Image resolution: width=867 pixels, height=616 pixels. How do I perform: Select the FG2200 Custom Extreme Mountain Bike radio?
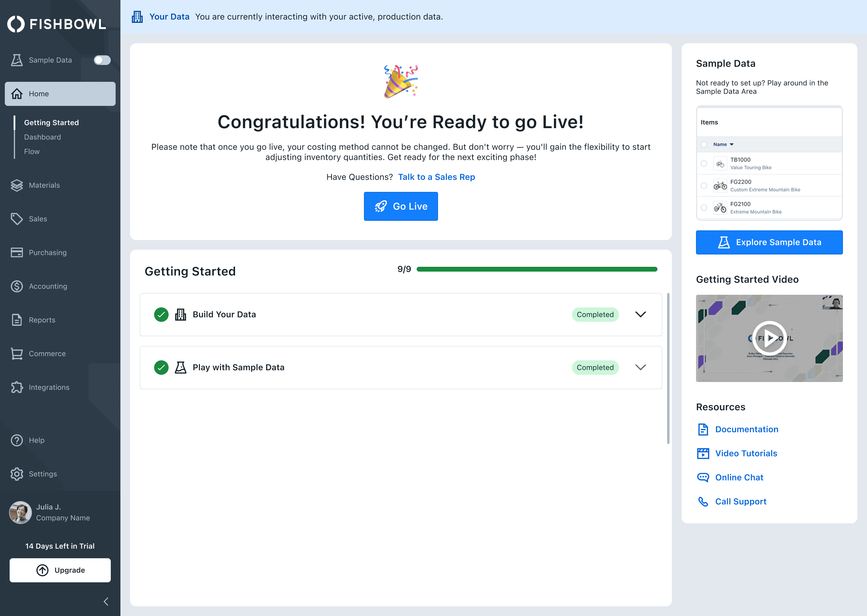point(704,186)
